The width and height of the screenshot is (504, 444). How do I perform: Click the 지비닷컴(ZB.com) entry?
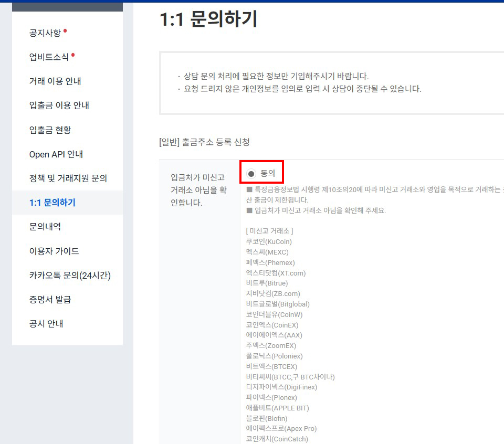pyautogui.click(x=273, y=294)
